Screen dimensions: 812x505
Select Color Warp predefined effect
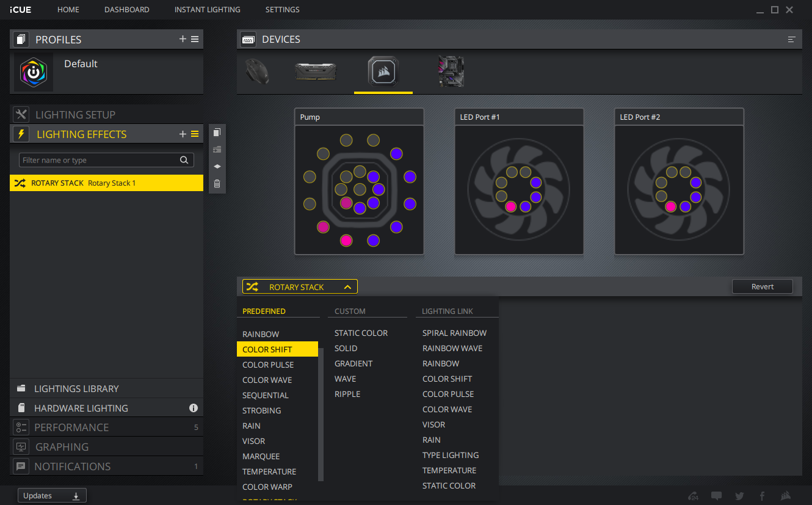(267, 487)
